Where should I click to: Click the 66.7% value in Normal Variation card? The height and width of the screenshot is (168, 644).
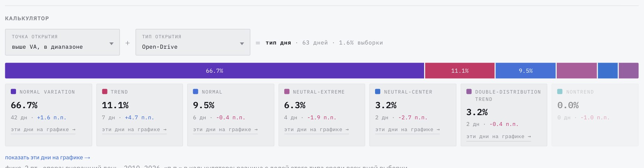point(24,105)
